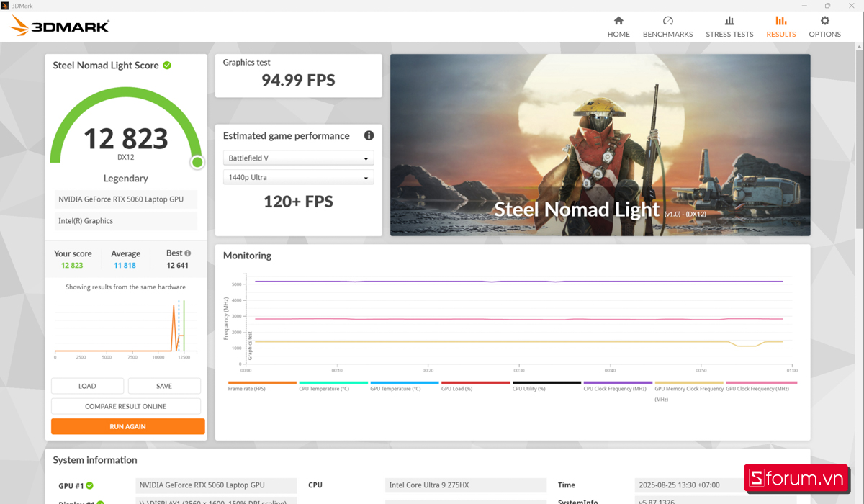864x504 pixels.
Task: Click the orange Frame rate (FPS) legend swatch
Action: (x=261, y=382)
